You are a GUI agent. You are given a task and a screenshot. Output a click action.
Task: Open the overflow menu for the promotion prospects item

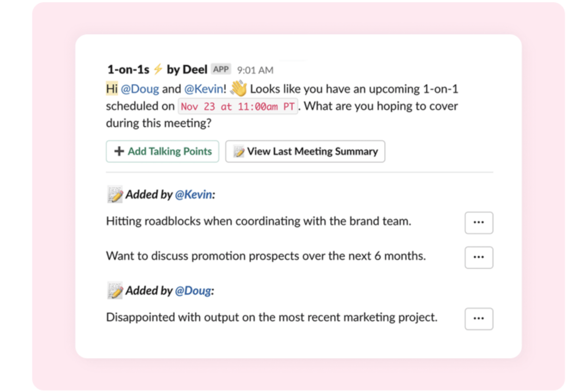click(x=479, y=257)
